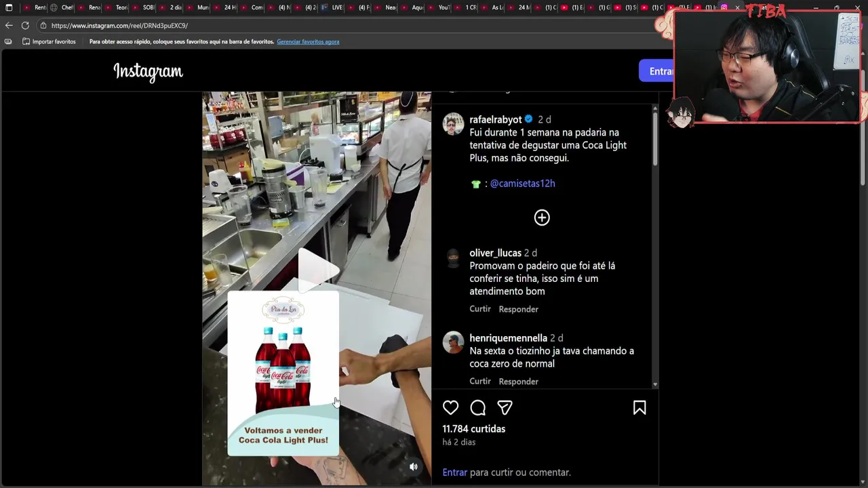Click the 2 d timestamp beside rafaelrabyot
868x488 pixels.
pyautogui.click(x=544, y=119)
